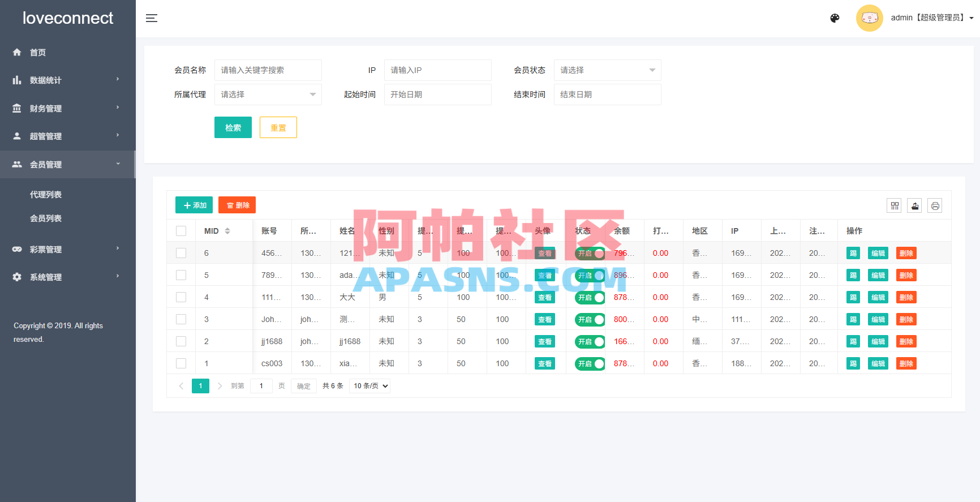The image size is (980, 502).
Task: Click the admin avatar image
Action: click(870, 18)
